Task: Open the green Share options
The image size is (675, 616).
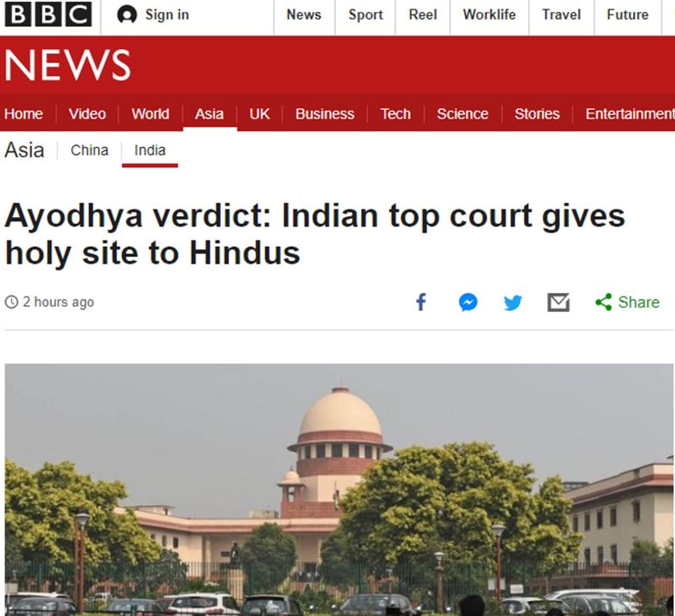Action: point(628,302)
